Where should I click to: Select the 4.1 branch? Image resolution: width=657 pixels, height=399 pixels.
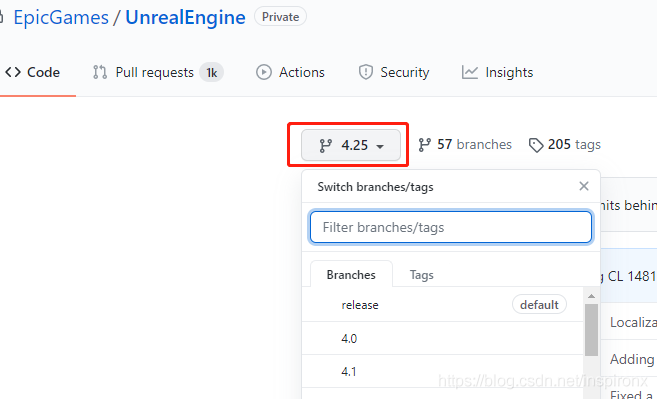pyautogui.click(x=442, y=371)
